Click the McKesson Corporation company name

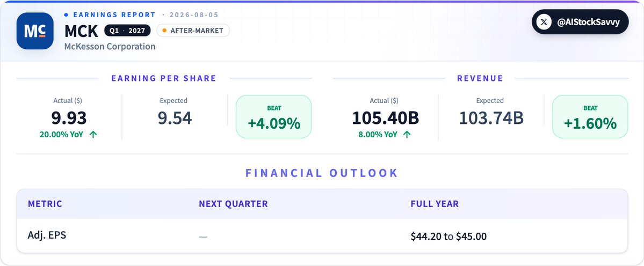[x=110, y=46]
